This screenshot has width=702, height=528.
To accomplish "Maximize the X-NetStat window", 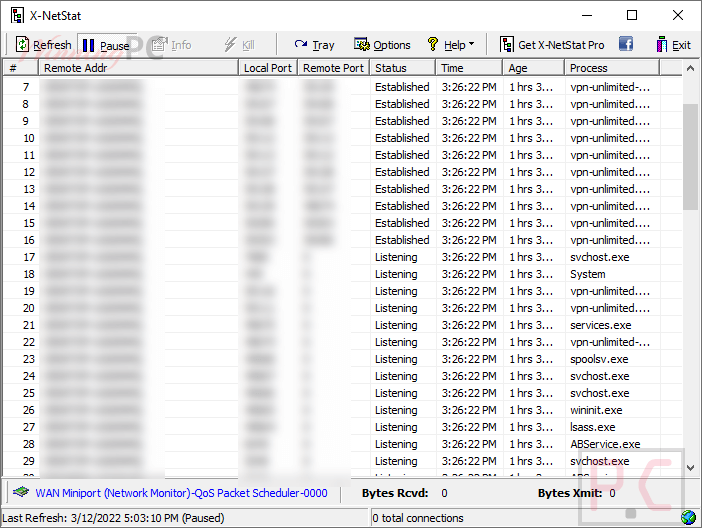I will pyautogui.click(x=632, y=15).
